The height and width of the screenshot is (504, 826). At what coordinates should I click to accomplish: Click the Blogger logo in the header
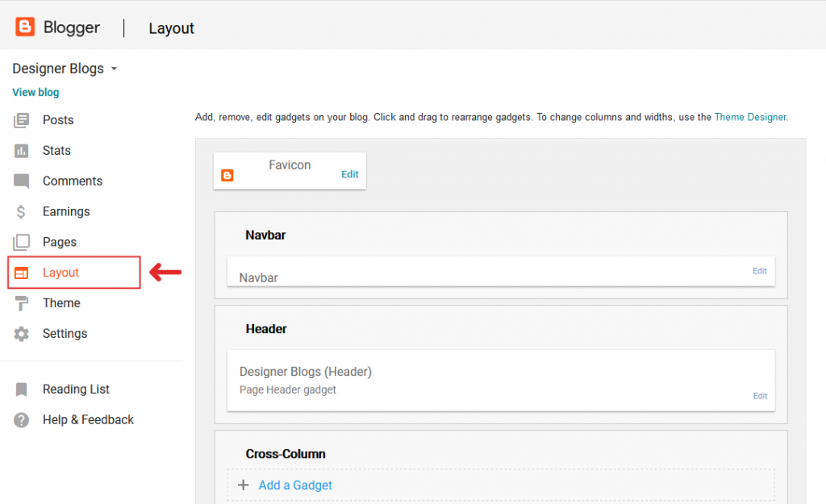(27, 27)
